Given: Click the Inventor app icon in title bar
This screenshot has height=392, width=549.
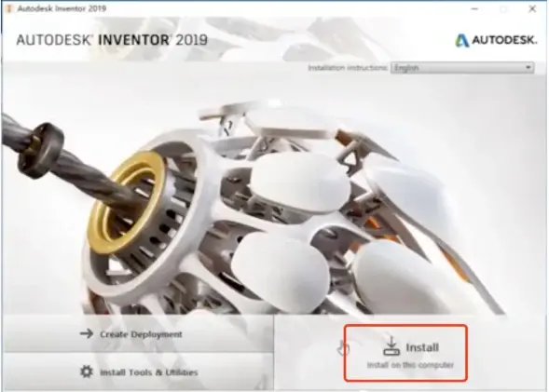Looking at the screenshot, I should pos(9,8).
